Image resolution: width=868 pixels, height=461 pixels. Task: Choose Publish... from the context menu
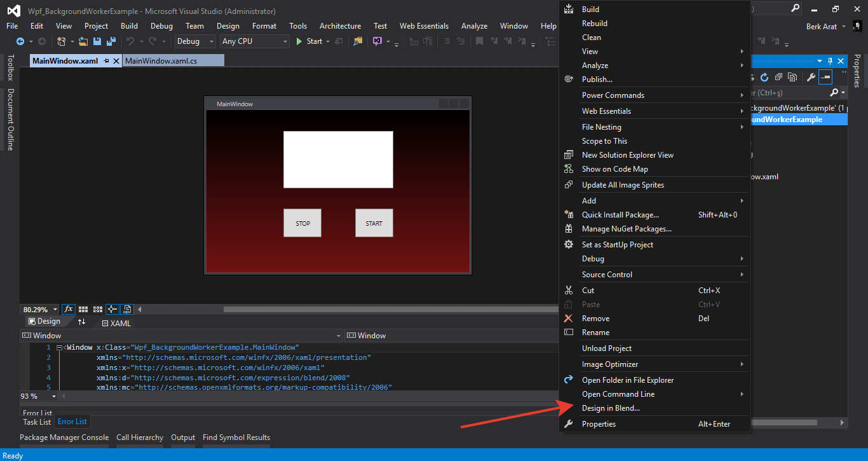pos(654,79)
